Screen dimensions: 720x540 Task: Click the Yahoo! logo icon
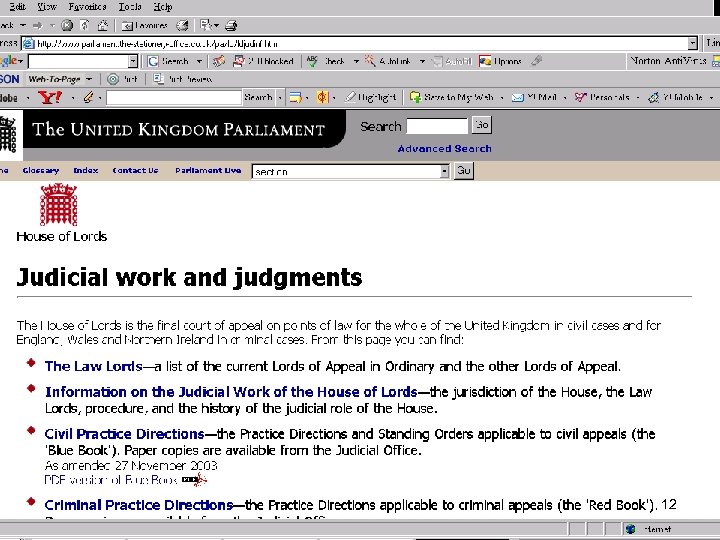click(50, 97)
